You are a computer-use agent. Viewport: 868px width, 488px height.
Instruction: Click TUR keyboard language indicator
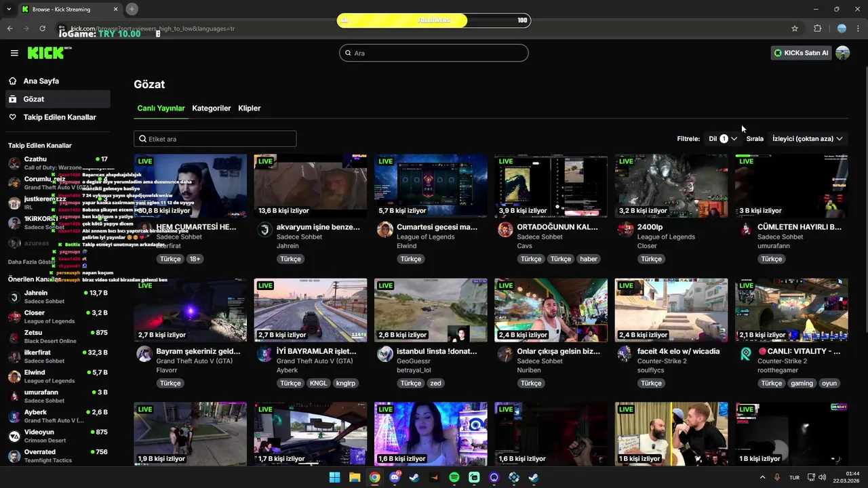coord(794,477)
